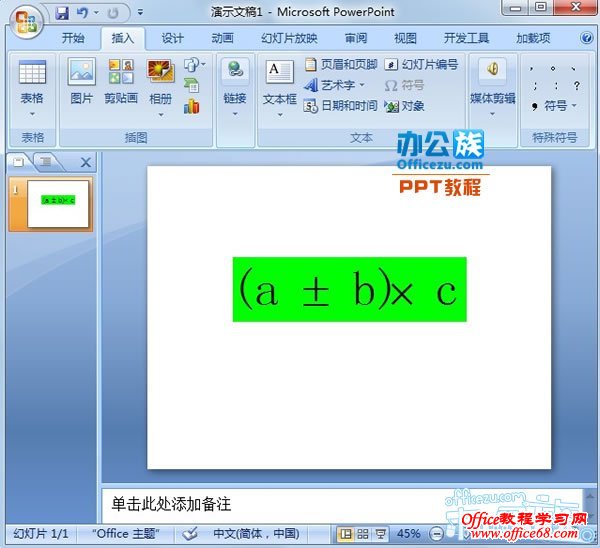Open the 幻灯片放映 tab
Image resolution: width=600 pixels, height=548 pixels.
click(289, 38)
